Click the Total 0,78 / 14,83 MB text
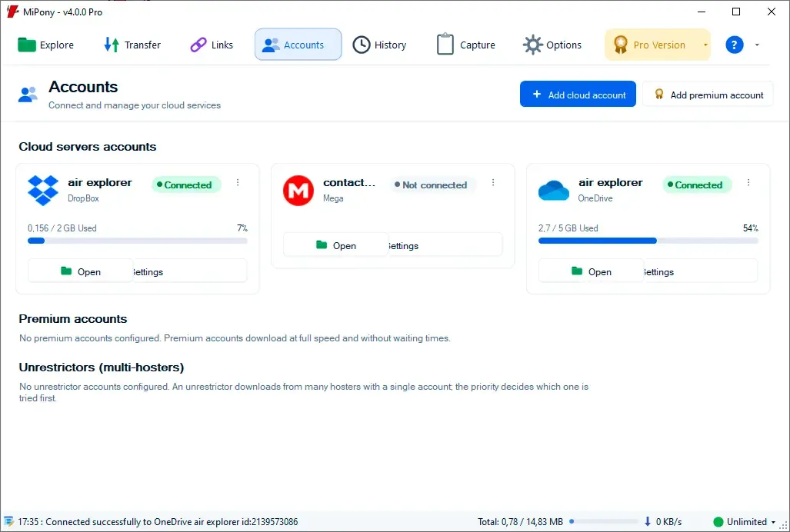 [x=521, y=521]
